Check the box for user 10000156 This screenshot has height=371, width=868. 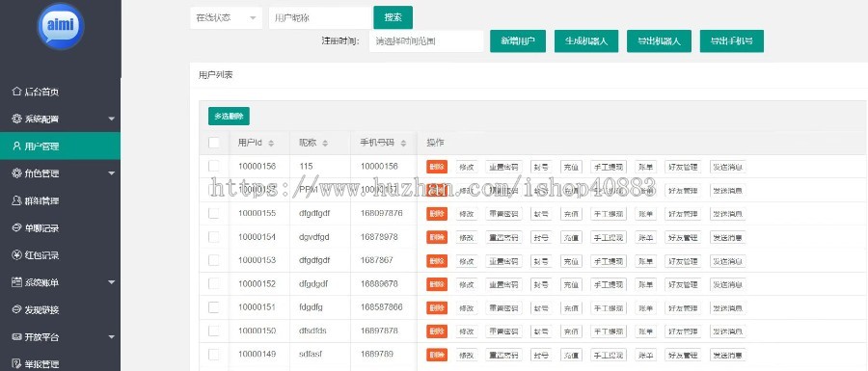pos(214,166)
